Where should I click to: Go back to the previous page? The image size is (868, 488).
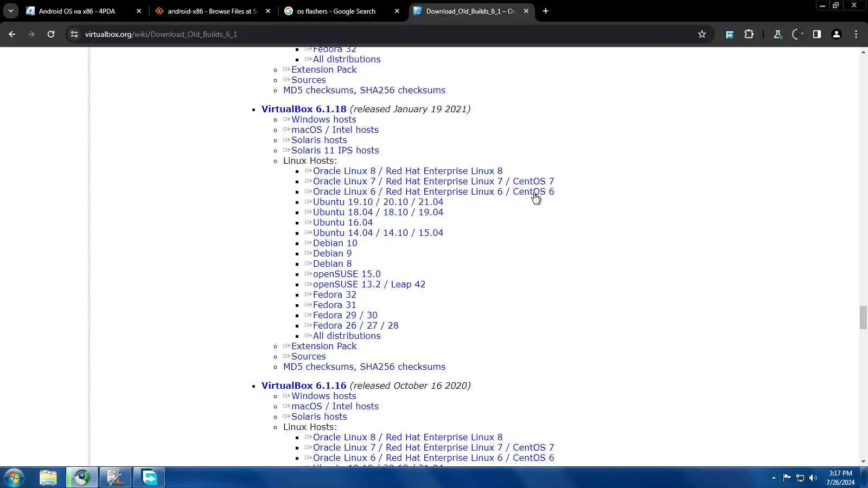[12, 34]
